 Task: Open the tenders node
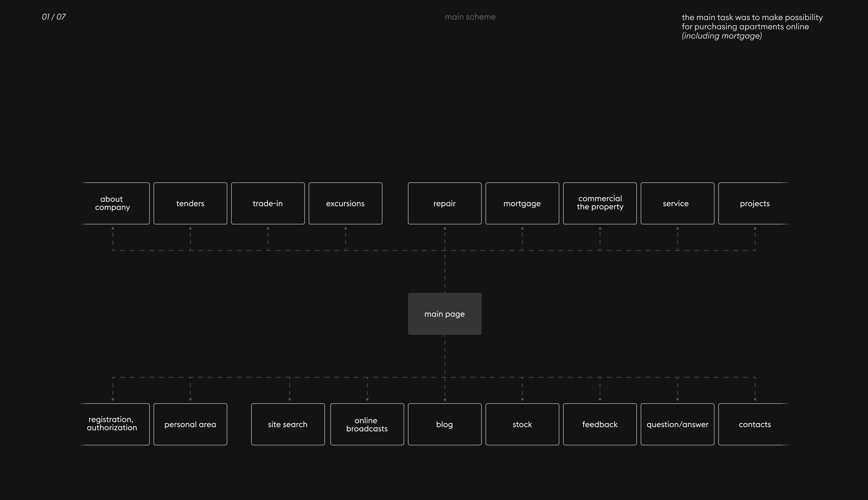tap(190, 203)
